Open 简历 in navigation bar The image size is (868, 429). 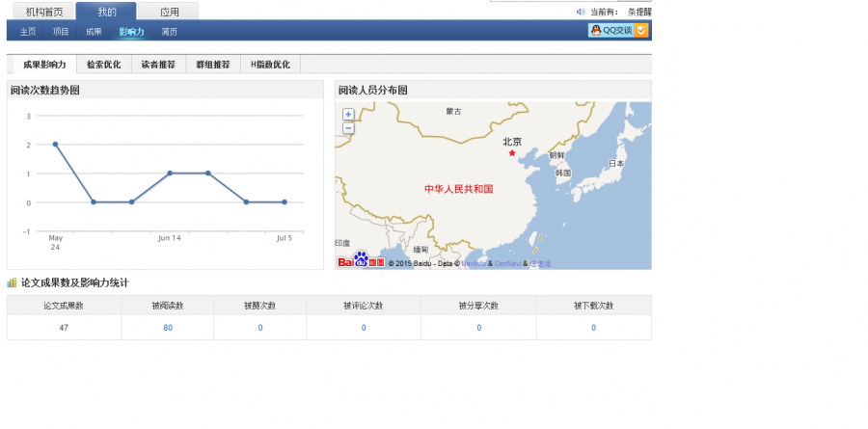[170, 32]
